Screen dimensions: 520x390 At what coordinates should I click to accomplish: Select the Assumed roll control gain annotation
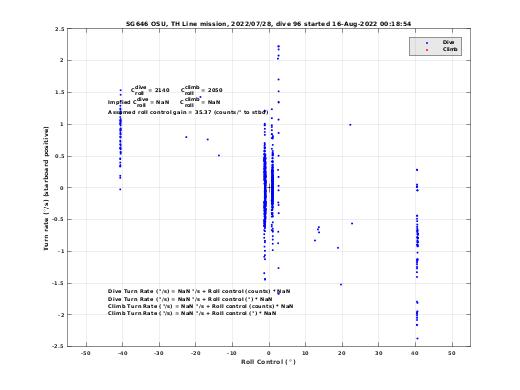click(x=188, y=112)
